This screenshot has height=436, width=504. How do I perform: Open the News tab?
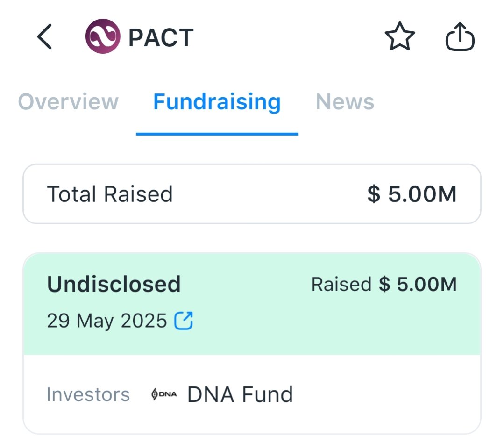tap(345, 101)
